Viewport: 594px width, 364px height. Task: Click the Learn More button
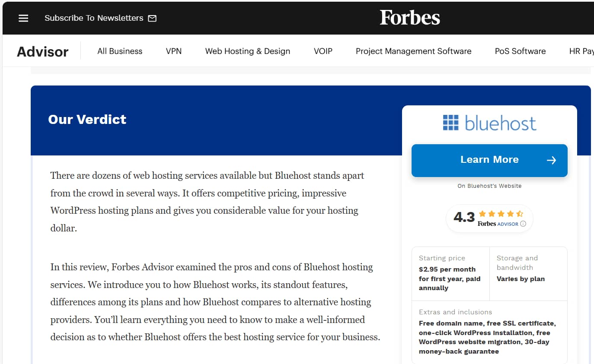[489, 160]
